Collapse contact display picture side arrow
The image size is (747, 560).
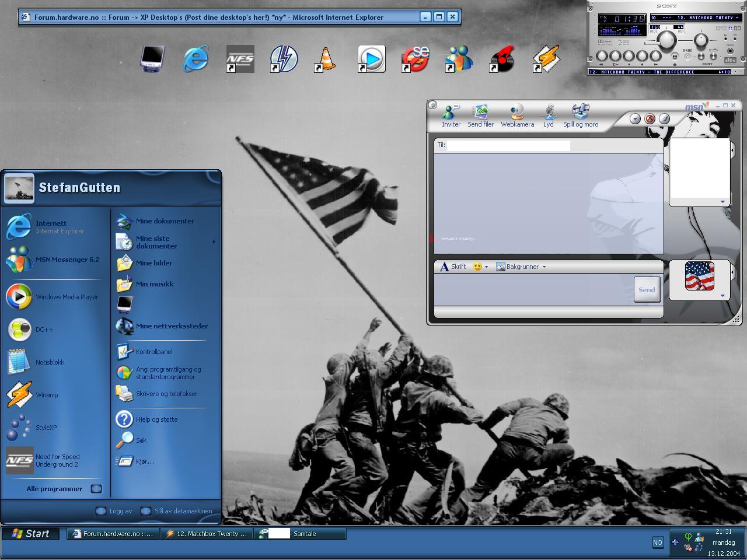732,150
